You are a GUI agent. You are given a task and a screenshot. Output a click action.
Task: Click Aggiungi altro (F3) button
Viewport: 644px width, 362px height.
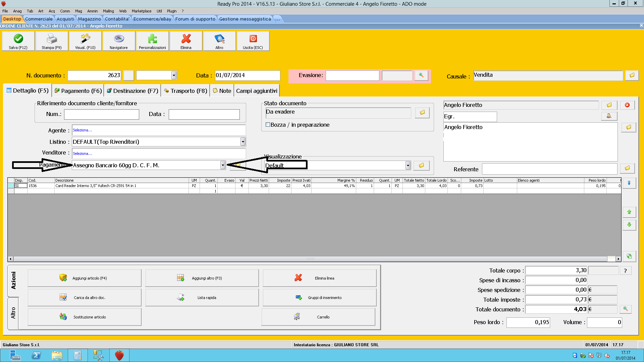point(202,278)
